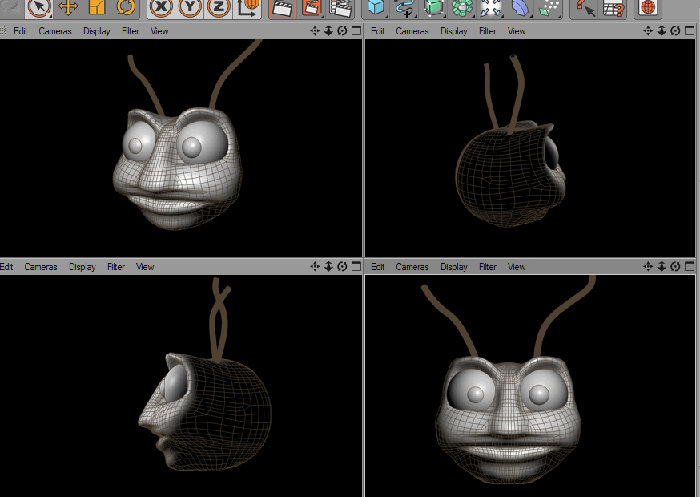Viewport: 700px width, 497px height.
Task: Toggle Y axis lock
Action: [190, 8]
